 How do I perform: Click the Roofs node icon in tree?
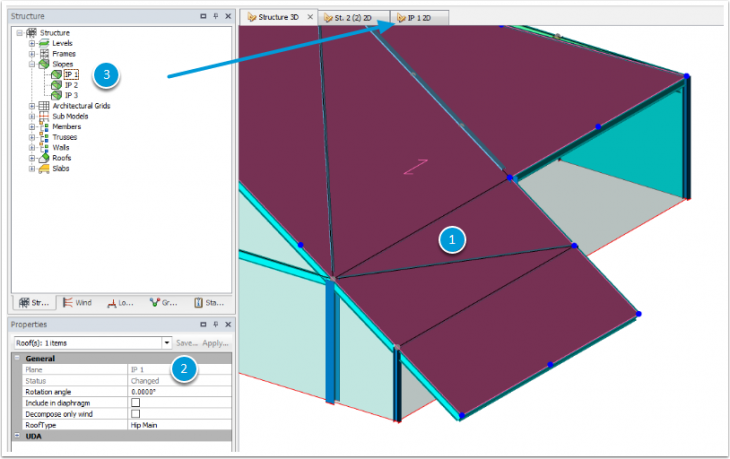pos(44,158)
